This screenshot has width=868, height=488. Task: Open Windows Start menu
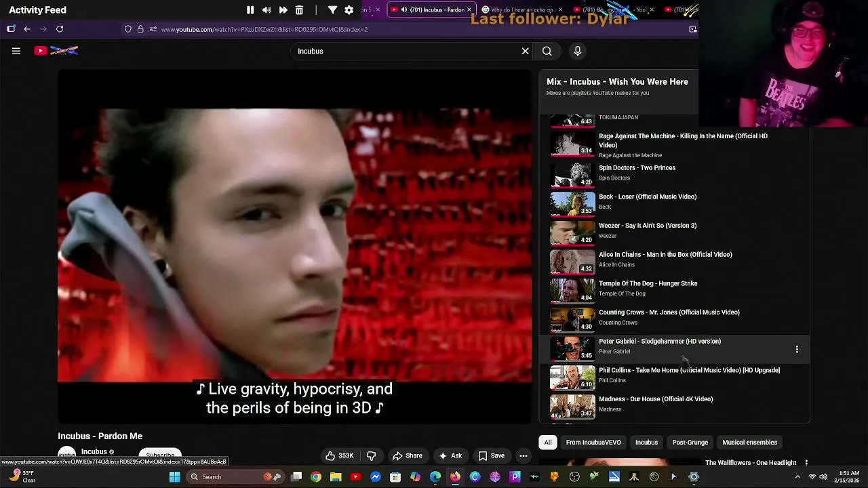174,476
